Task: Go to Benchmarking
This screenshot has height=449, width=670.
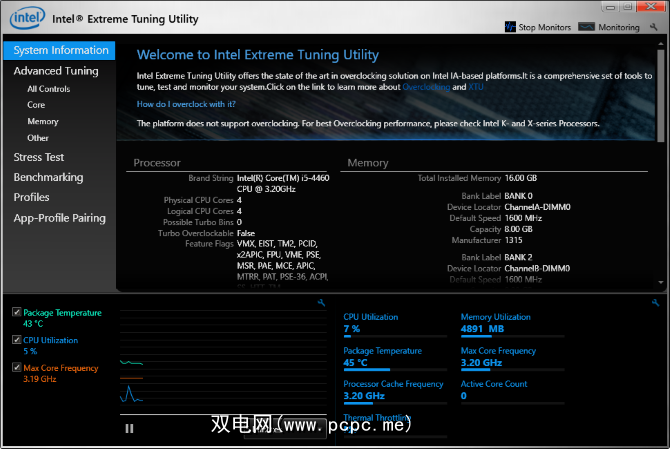Action: click(48, 177)
